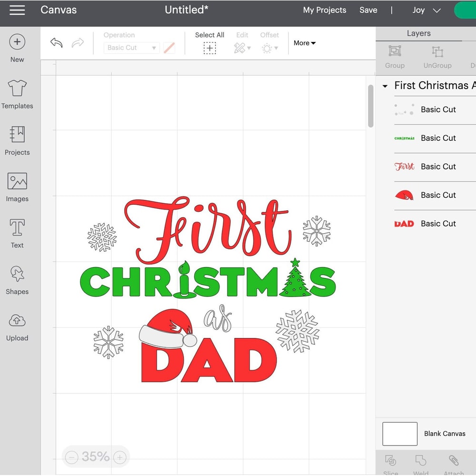Screen dimensions: 476x476
Task: Open the More dropdown
Action: click(x=304, y=43)
